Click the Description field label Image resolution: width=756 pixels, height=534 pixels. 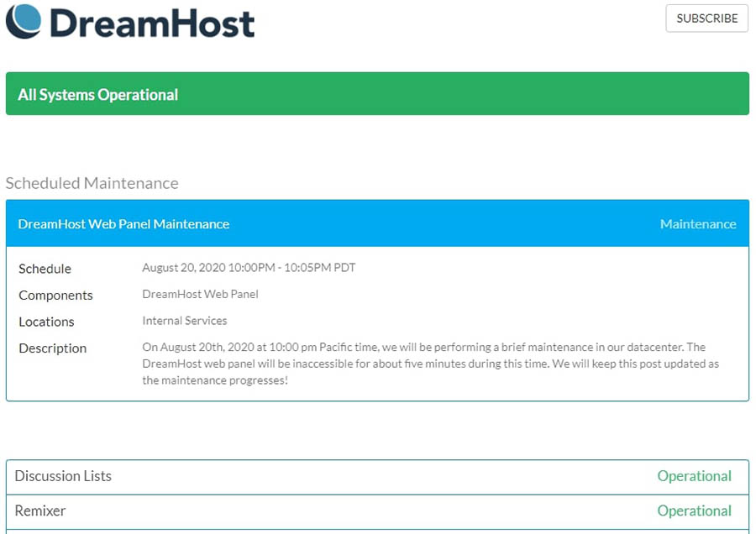pyautogui.click(x=52, y=348)
